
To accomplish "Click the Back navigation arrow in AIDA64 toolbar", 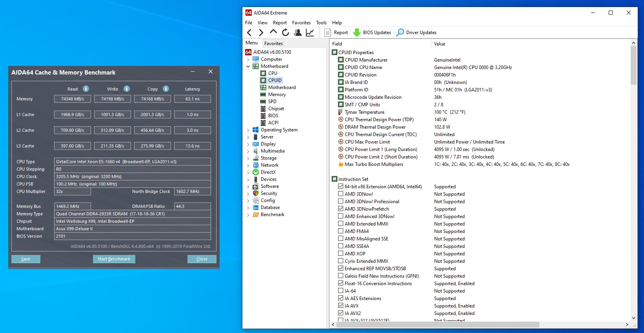I will [249, 33].
